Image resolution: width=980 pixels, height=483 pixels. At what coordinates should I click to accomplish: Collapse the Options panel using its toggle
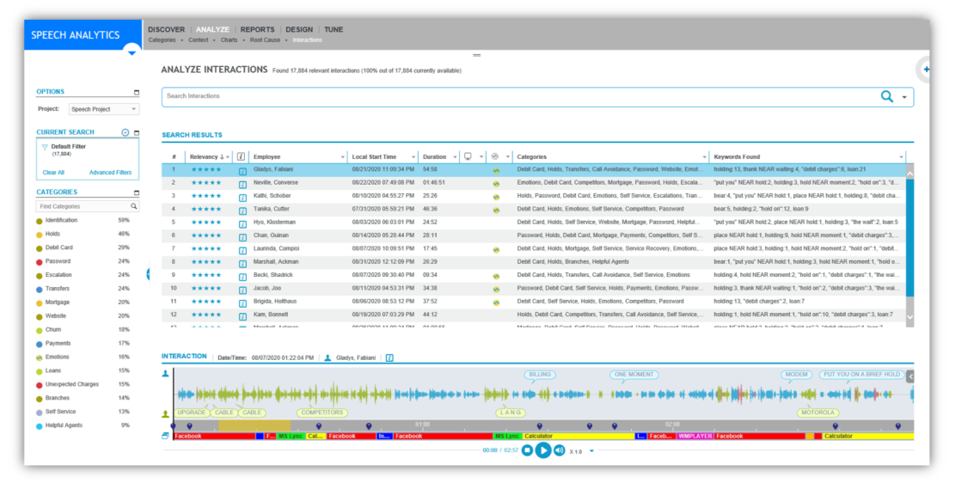(136, 92)
